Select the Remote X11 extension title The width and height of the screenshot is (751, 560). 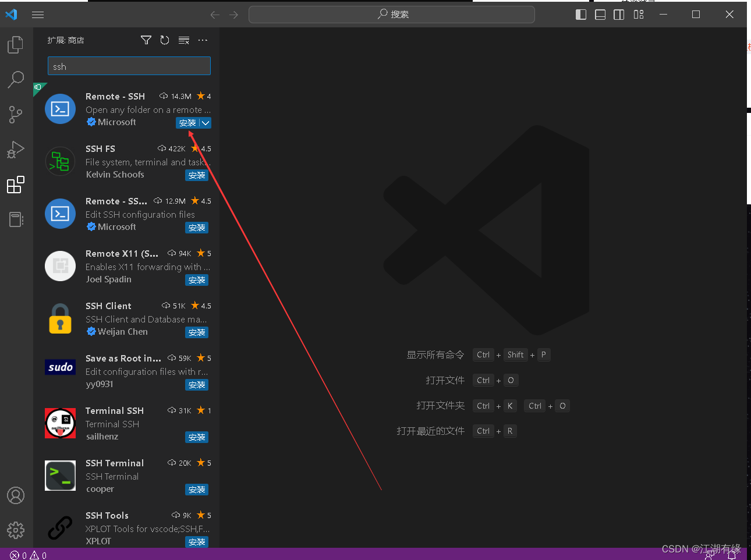coord(122,254)
